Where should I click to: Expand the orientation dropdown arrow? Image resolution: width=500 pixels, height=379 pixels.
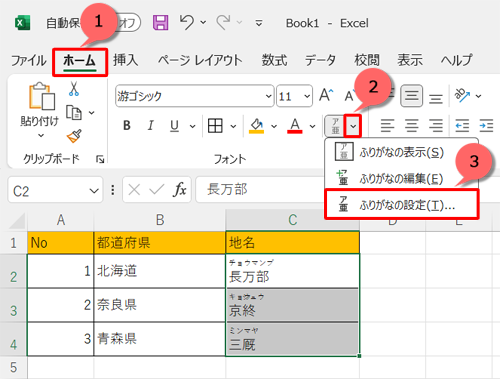click(x=479, y=96)
